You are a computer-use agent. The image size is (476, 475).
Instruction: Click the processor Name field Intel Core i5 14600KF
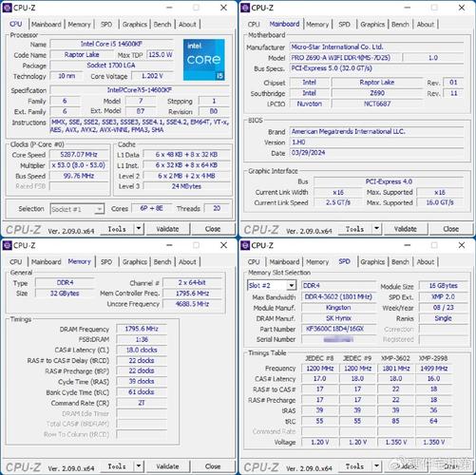pos(111,44)
